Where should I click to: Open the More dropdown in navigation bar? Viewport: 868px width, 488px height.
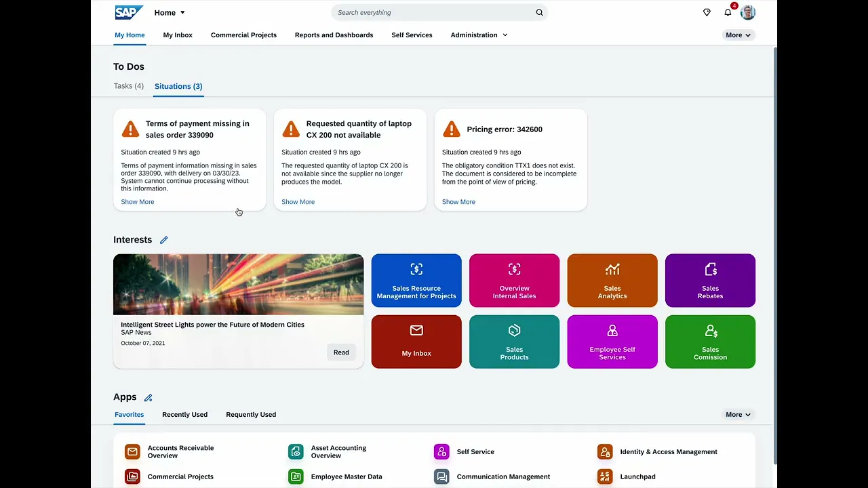(x=738, y=35)
